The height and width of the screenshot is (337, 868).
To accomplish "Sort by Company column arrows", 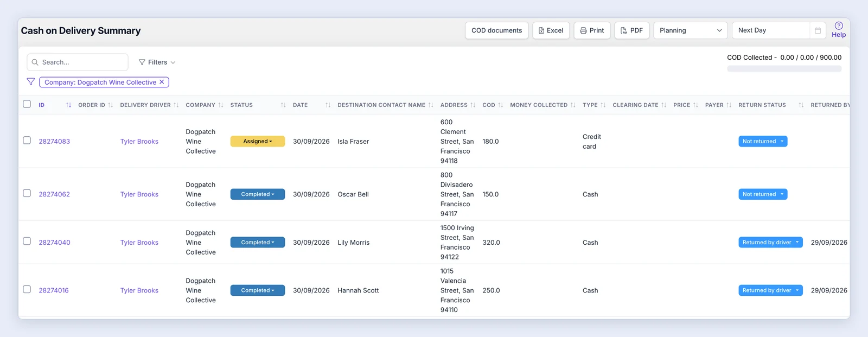I will pyautogui.click(x=221, y=105).
